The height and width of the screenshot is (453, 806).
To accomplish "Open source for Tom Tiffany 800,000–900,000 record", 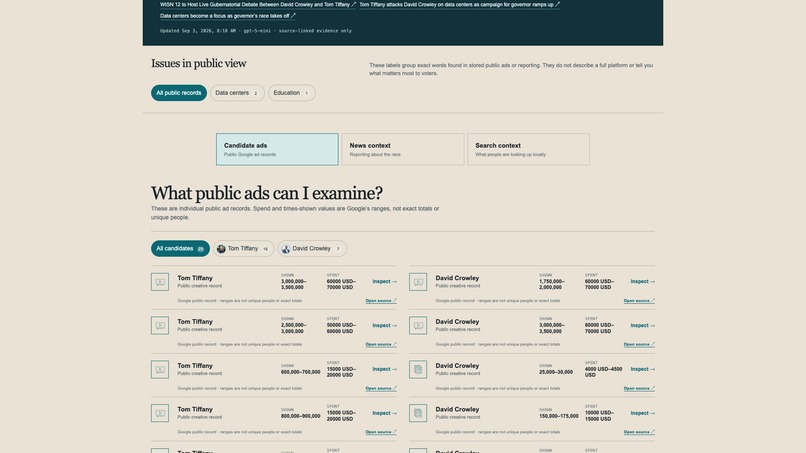I will click(x=381, y=432).
